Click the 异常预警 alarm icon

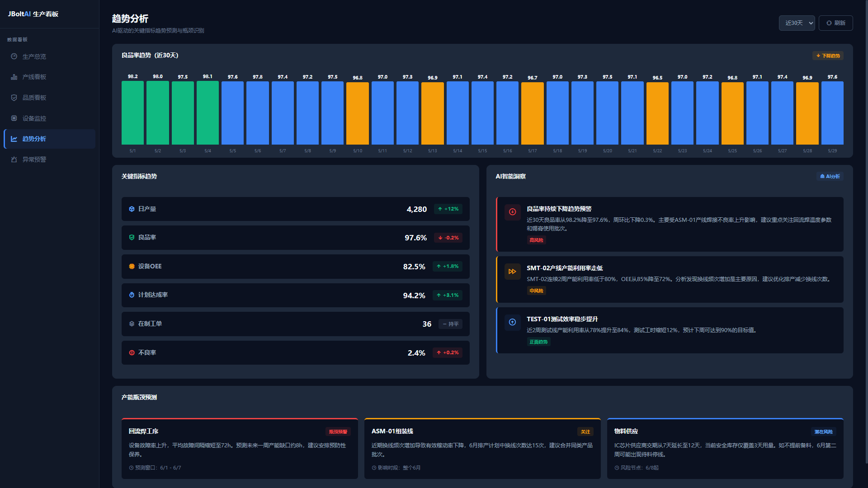(14, 160)
